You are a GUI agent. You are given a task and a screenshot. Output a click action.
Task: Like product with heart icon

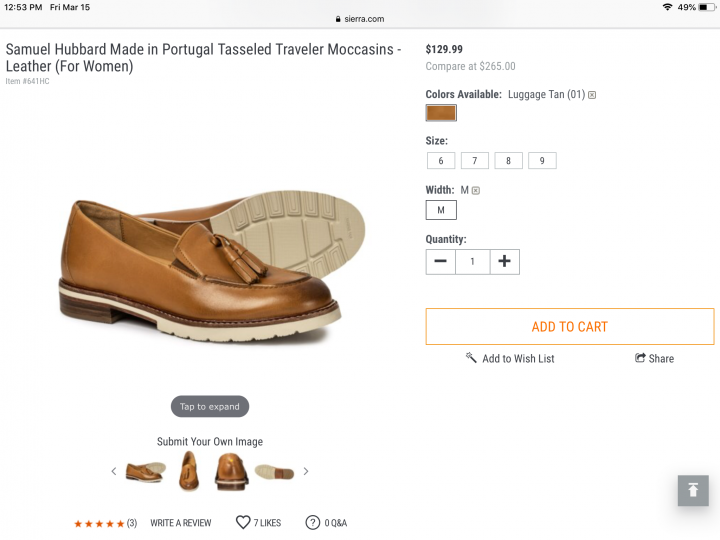[243, 523]
